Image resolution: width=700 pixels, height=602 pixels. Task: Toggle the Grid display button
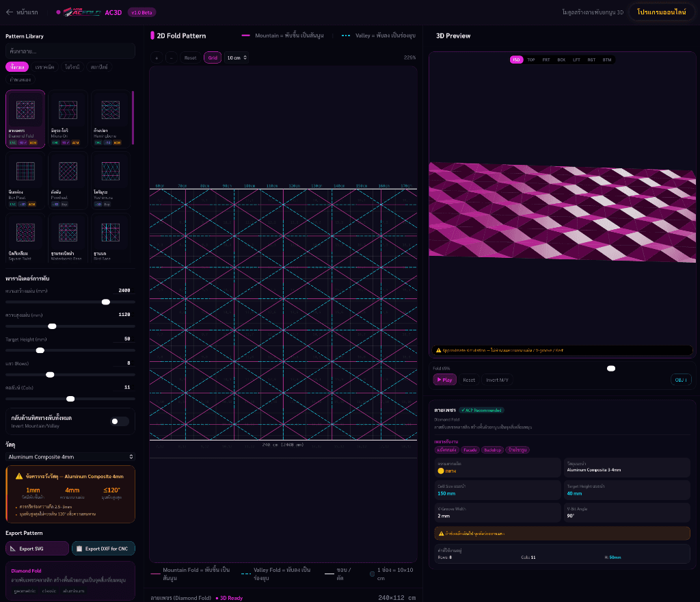click(x=213, y=57)
